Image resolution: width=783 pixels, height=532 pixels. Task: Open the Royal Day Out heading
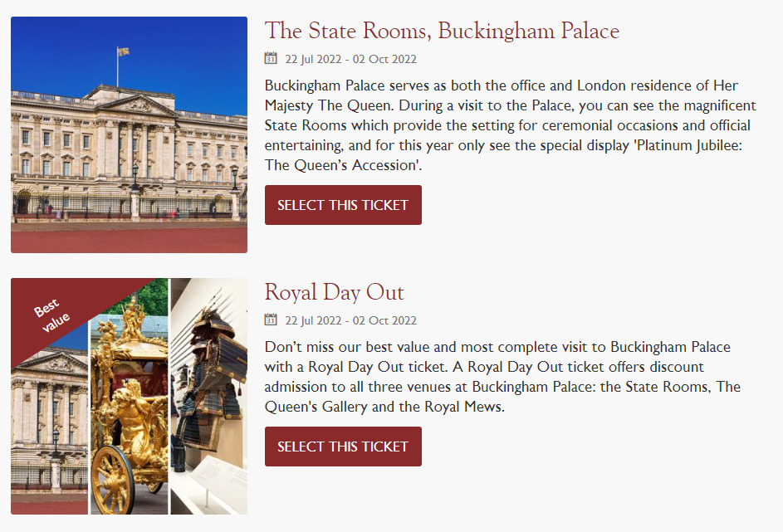click(334, 292)
